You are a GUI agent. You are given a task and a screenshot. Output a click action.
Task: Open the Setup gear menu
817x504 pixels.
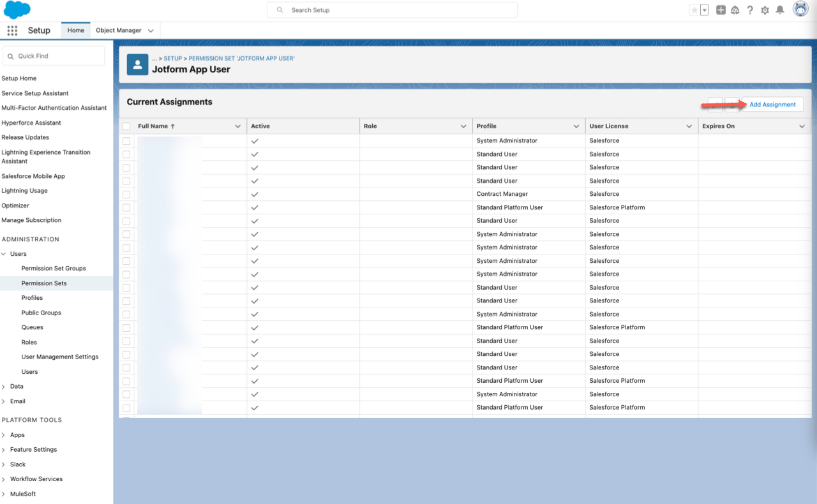point(765,10)
